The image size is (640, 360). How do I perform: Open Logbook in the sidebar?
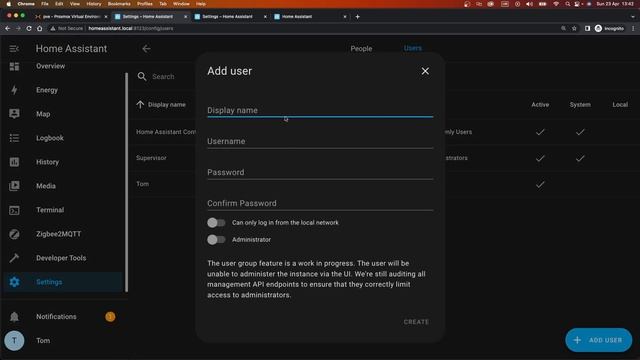tap(63, 138)
